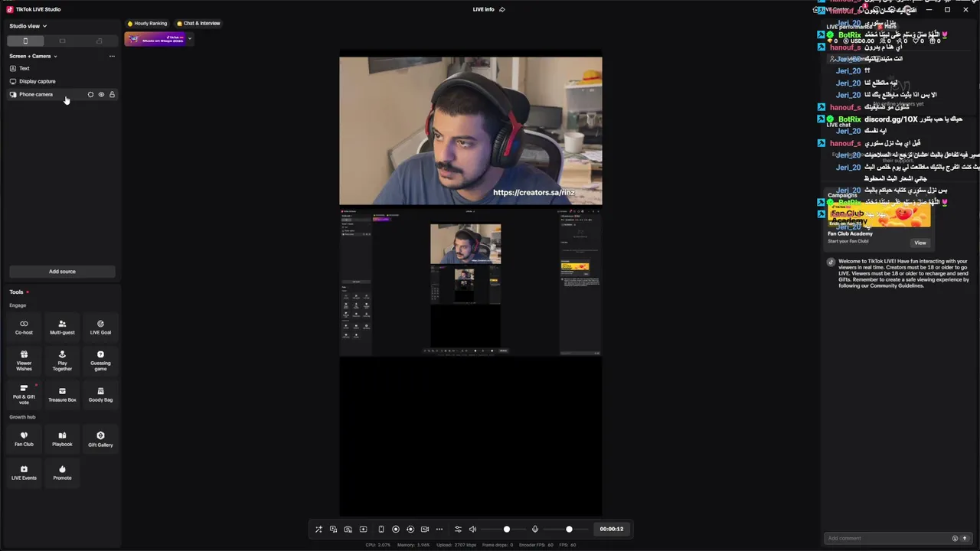Select the Display capture source
The height and width of the screenshot is (551, 980).
[x=62, y=81]
